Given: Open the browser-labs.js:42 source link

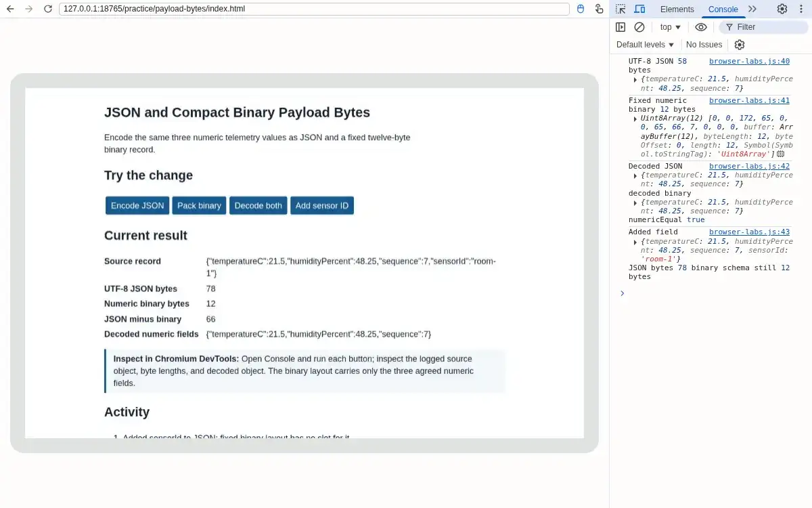Looking at the screenshot, I should (x=749, y=166).
